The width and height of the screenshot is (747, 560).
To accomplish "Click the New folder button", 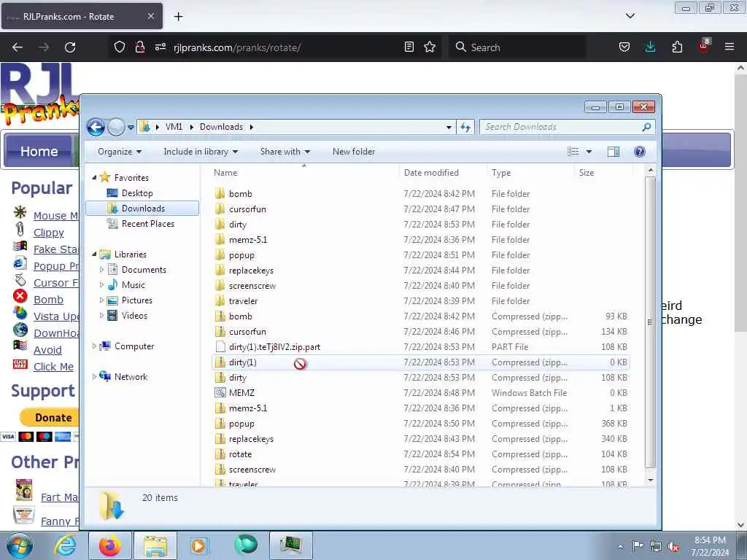I will pyautogui.click(x=354, y=152).
